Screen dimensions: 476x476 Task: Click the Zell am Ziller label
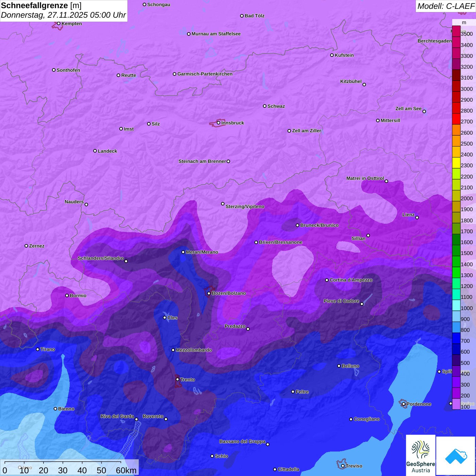(307, 131)
